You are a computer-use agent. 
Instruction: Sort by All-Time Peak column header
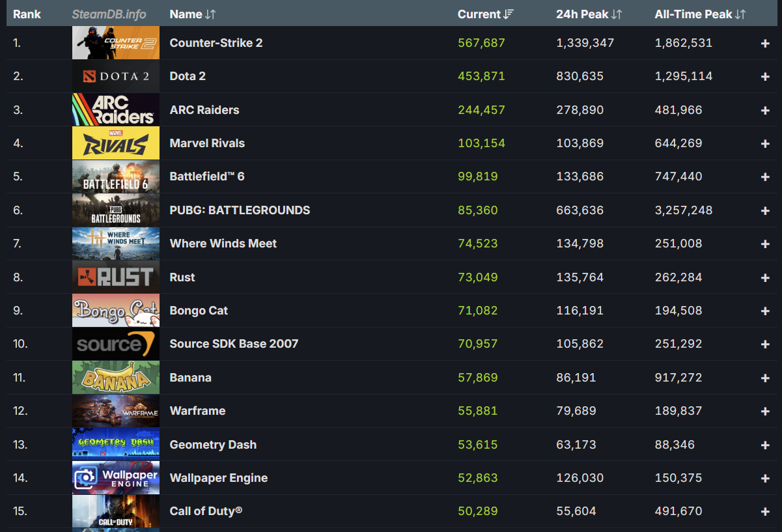(701, 14)
